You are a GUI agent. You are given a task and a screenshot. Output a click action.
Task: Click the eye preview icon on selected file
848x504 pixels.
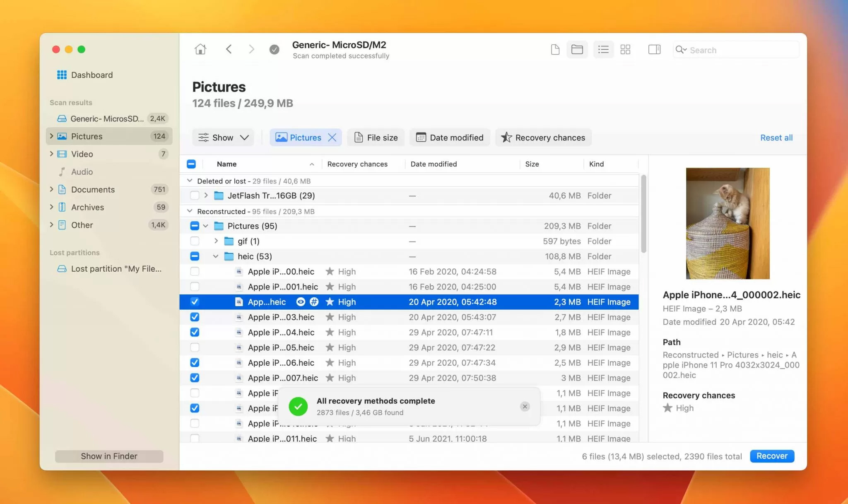(x=301, y=302)
